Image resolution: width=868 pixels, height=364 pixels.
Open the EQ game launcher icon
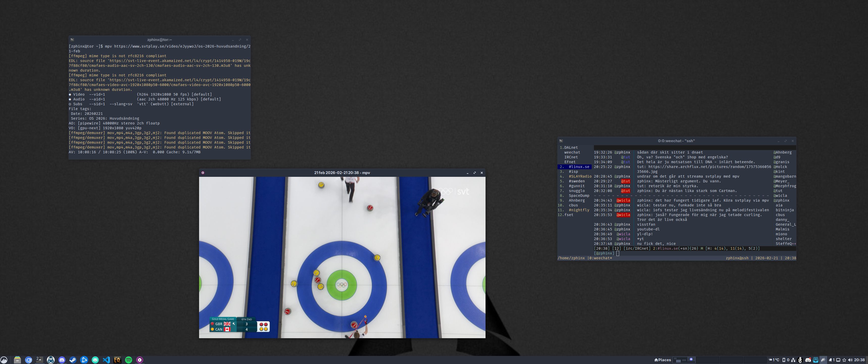point(117,360)
